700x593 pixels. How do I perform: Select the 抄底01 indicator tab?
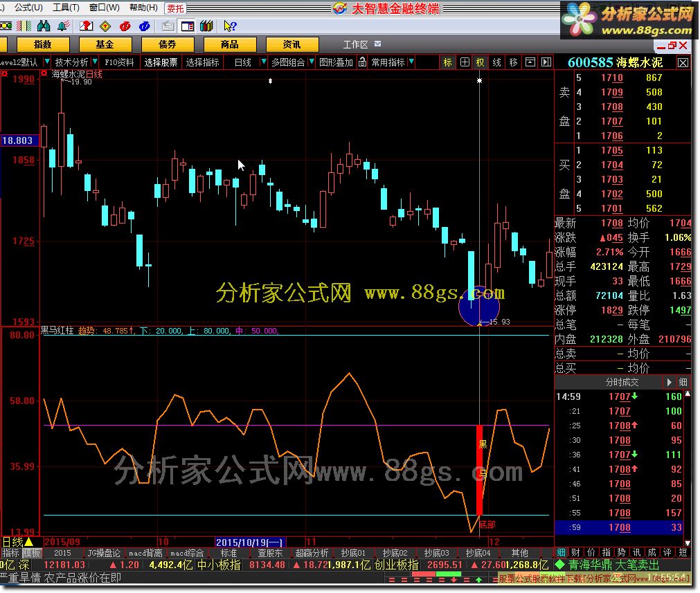pyautogui.click(x=353, y=553)
